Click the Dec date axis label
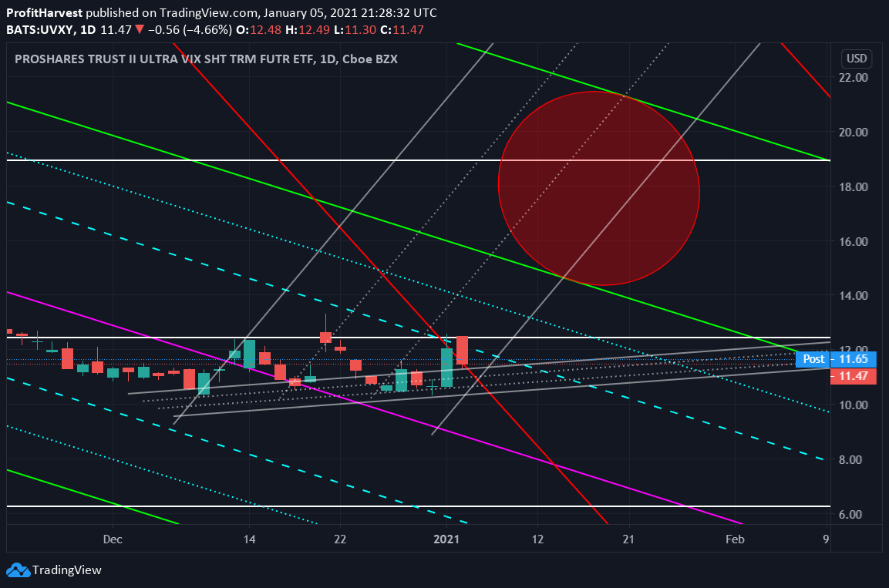The width and height of the screenshot is (889, 588). pos(113,539)
